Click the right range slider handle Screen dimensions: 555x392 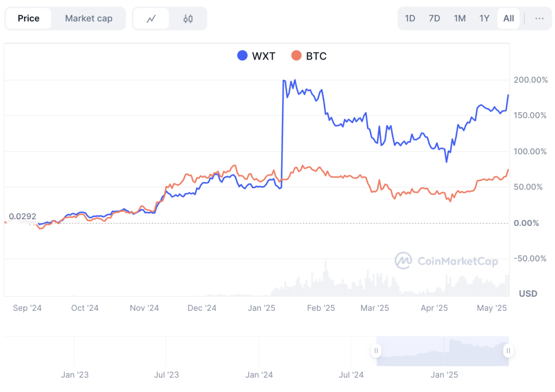coord(508,351)
